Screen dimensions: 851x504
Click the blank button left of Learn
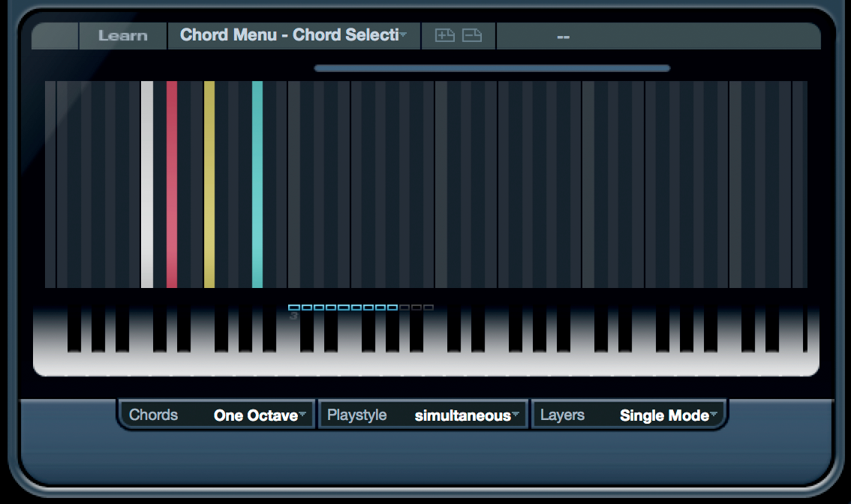click(x=55, y=36)
